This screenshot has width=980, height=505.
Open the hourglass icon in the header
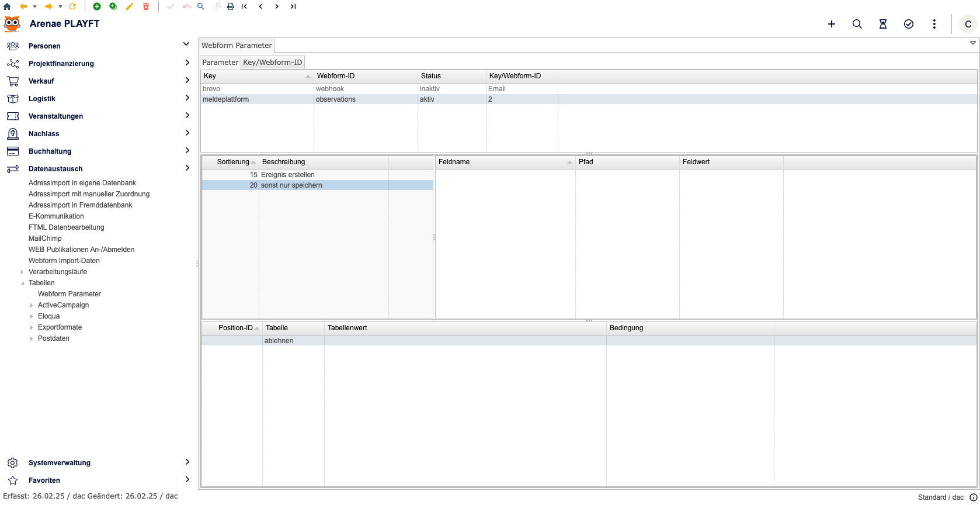(x=883, y=24)
